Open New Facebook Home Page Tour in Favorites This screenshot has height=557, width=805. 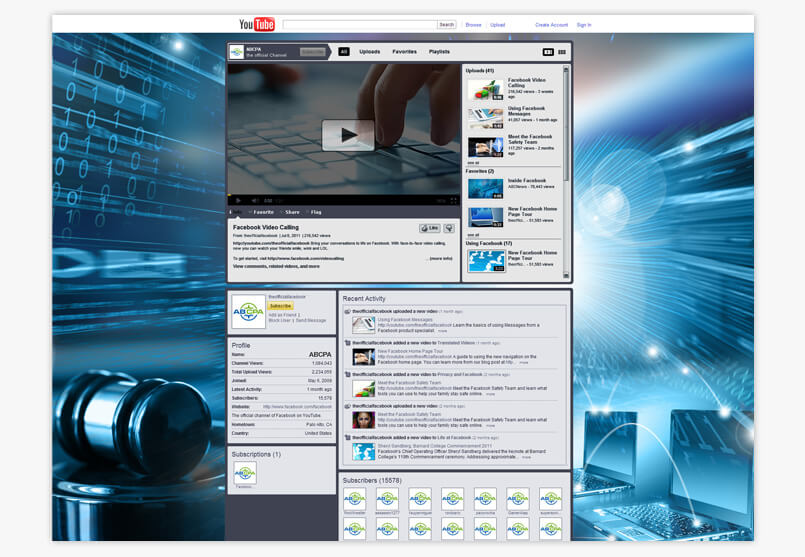click(x=485, y=217)
